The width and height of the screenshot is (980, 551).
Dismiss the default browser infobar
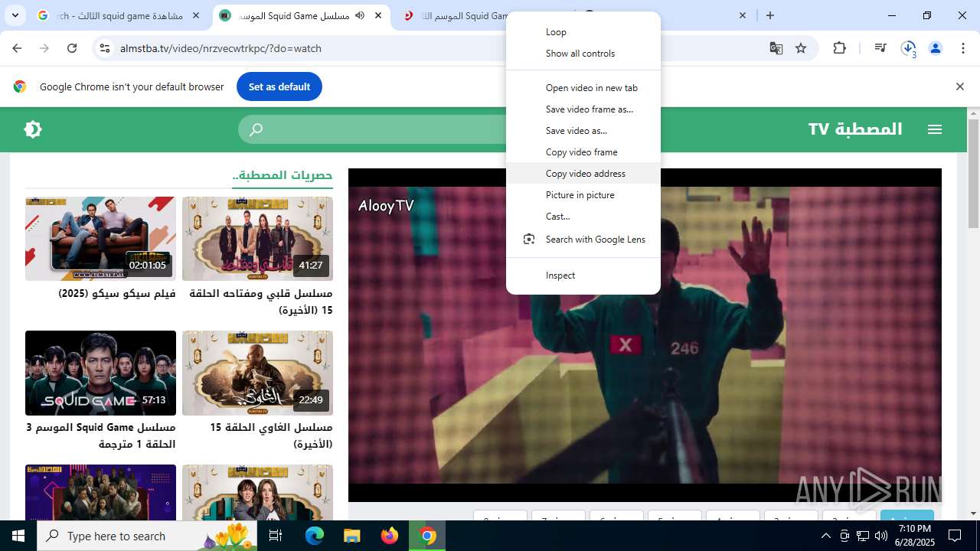click(960, 86)
